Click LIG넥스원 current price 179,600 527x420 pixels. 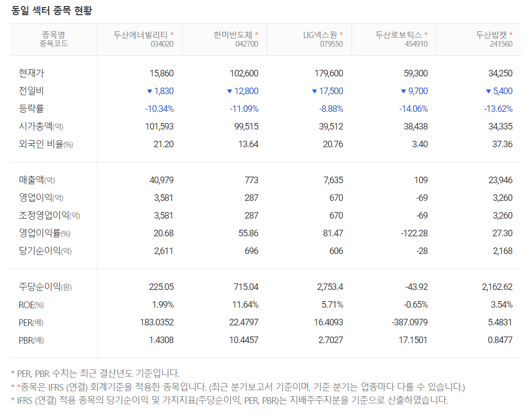(x=329, y=73)
